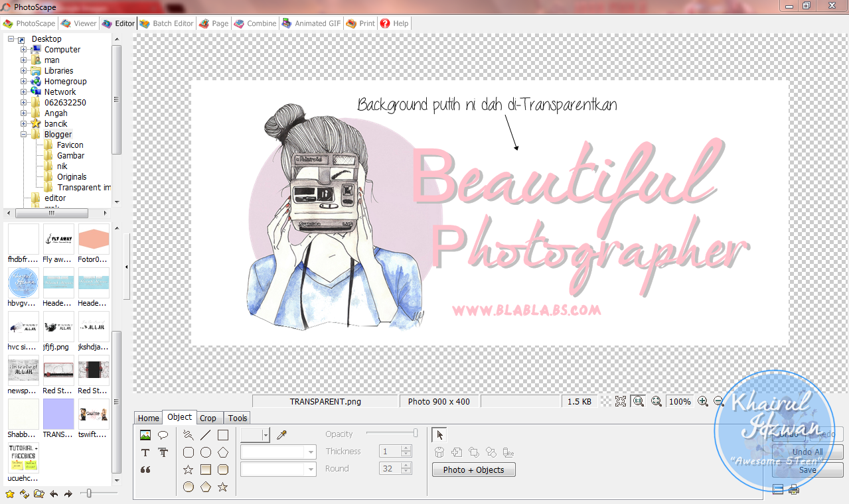
Task: Pick a color with the eyedropper
Action: tap(281, 435)
